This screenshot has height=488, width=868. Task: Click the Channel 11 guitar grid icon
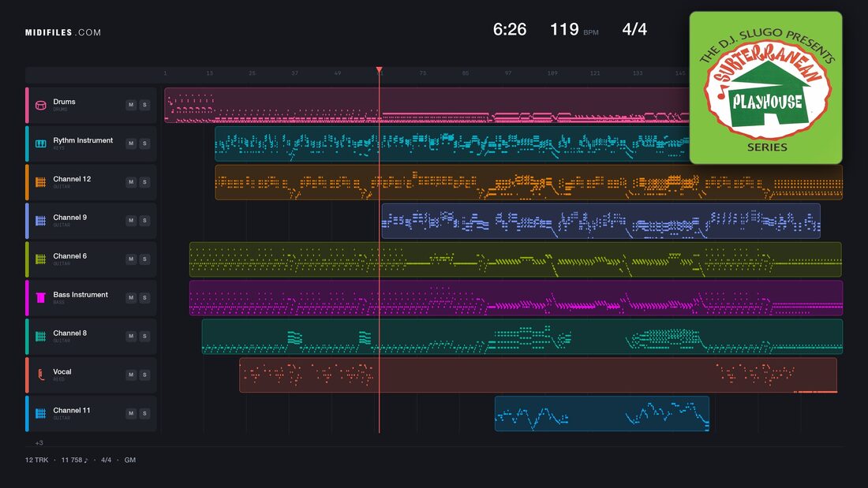(40, 413)
